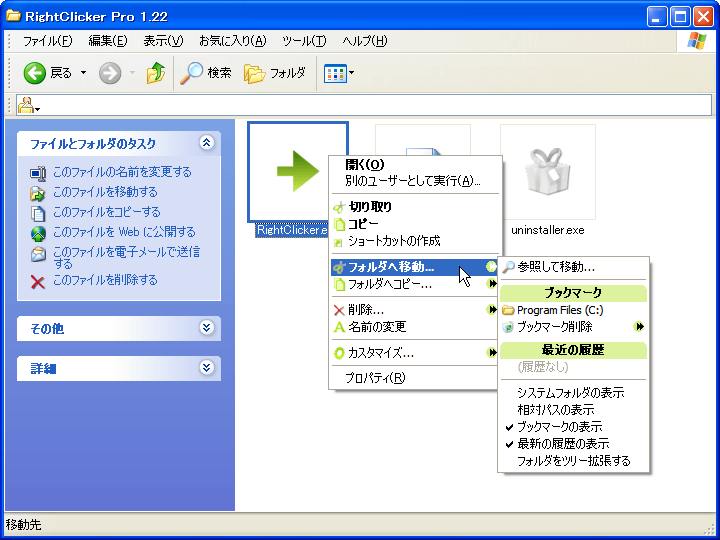
Task: Go up one folder level icon
Action: pos(156,73)
